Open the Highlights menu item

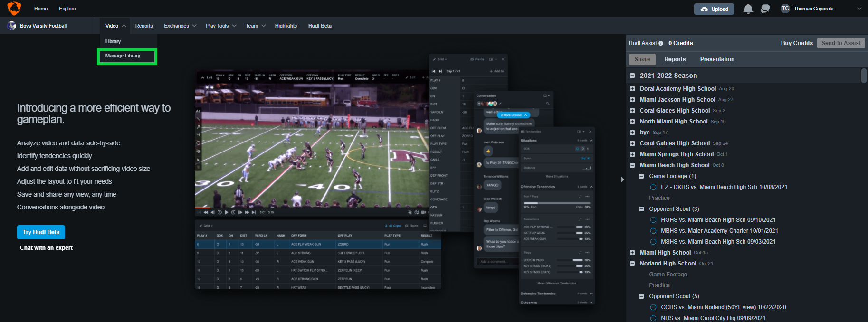coord(286,26)
